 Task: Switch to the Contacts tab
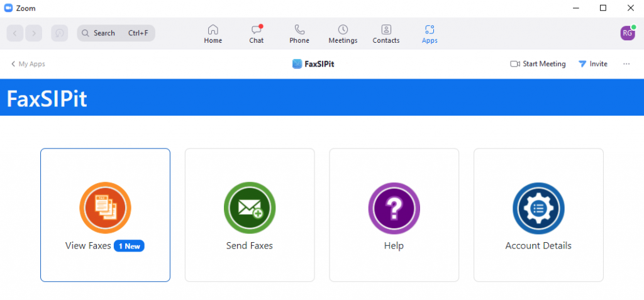point(386,34)
